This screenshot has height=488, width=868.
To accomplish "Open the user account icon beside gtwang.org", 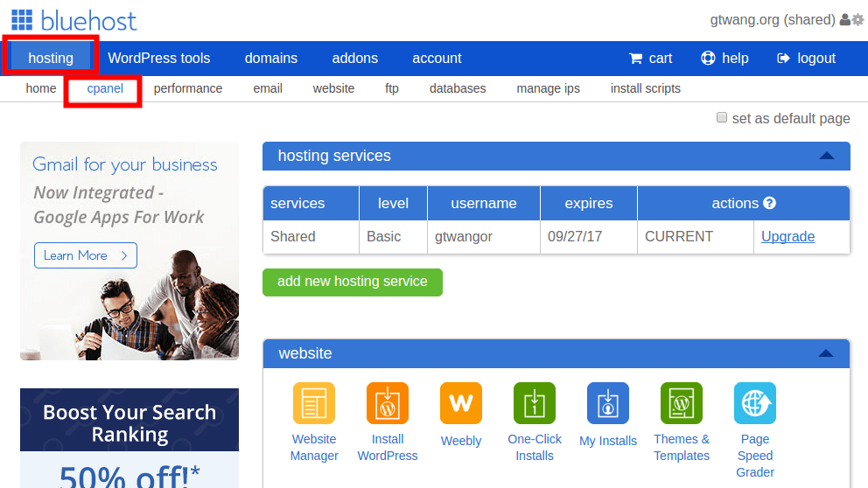I will tap(844, 20).
